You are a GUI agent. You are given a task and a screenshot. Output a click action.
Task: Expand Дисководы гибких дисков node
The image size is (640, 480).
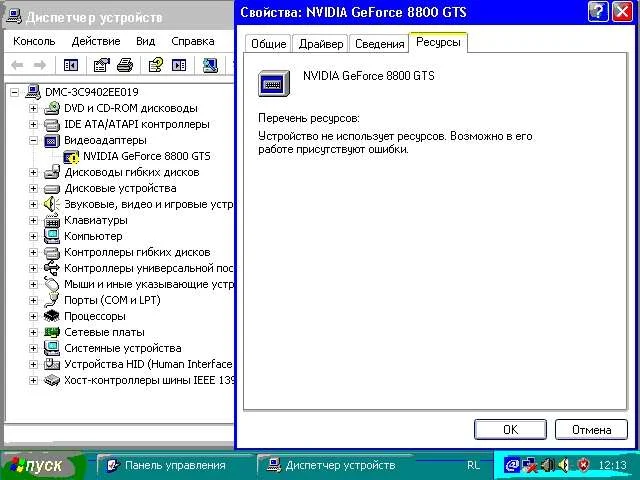click(33, 172)
